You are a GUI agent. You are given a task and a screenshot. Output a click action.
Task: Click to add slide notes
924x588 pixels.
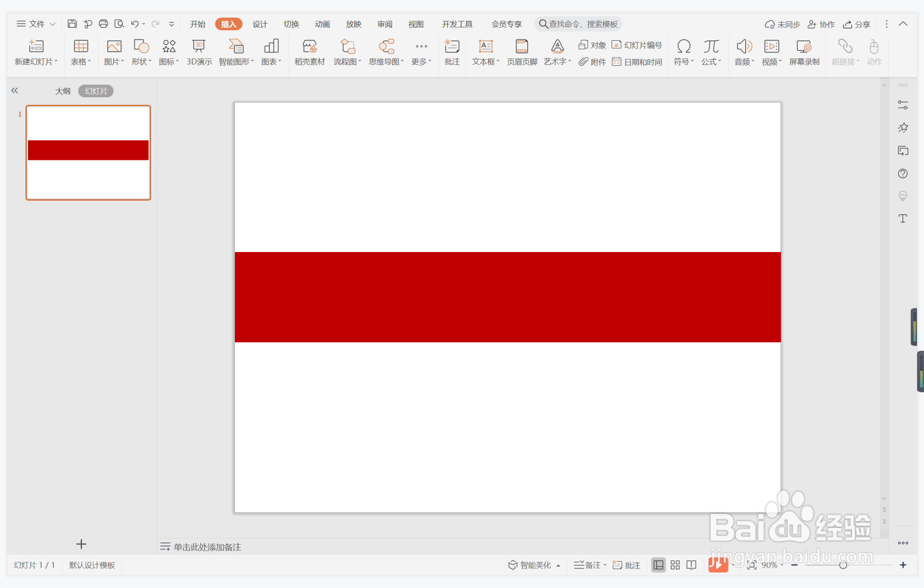pos(207,547)
